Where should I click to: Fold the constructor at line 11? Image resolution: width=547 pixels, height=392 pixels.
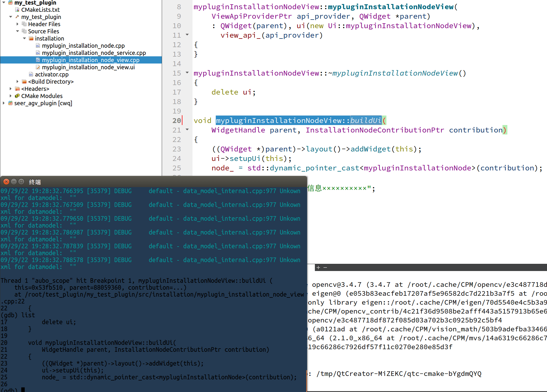click(x=187, y=35)
